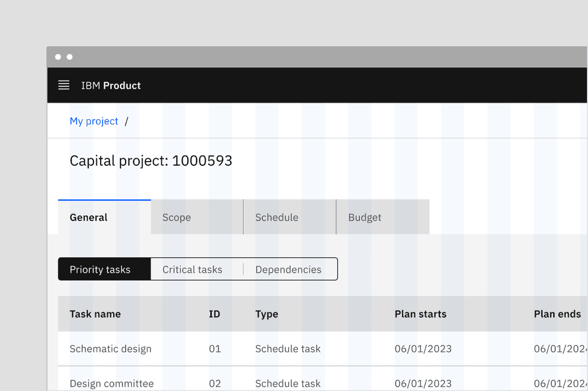The image size is (588, 391).
Task: Click Schedule task type in Schematic design row
Action: 288,349
